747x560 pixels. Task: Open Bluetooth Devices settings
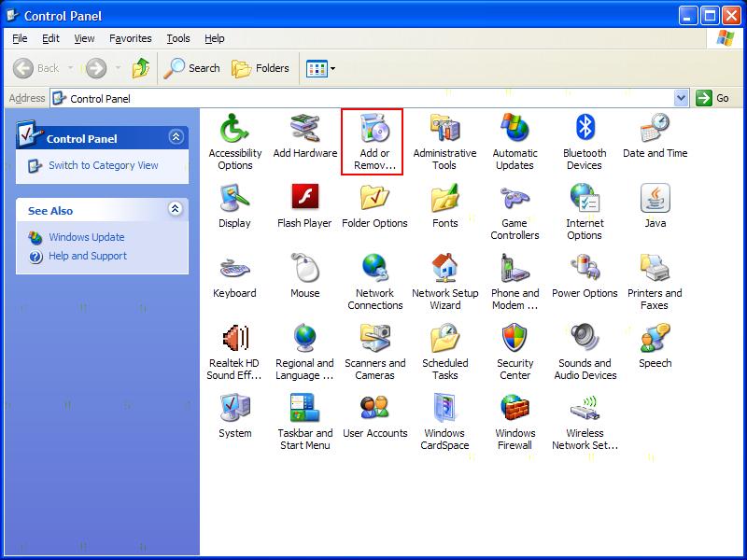click(585, 142)
